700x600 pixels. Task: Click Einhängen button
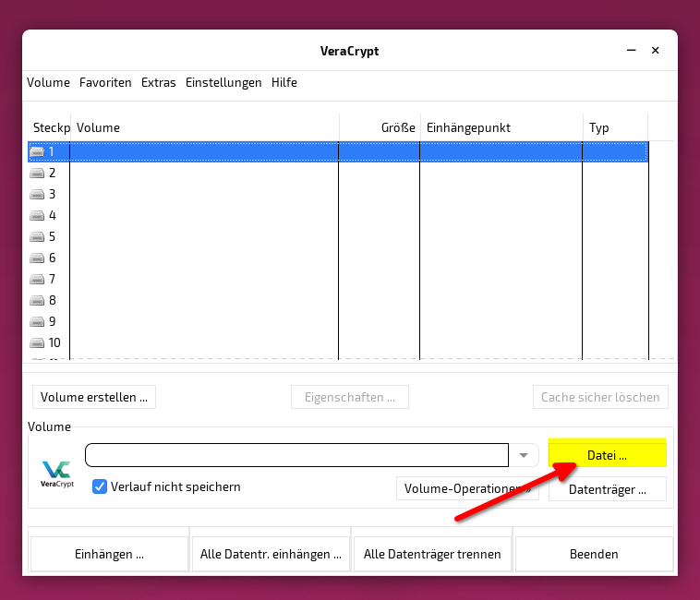pyautogui.click(x=109, y=554)
